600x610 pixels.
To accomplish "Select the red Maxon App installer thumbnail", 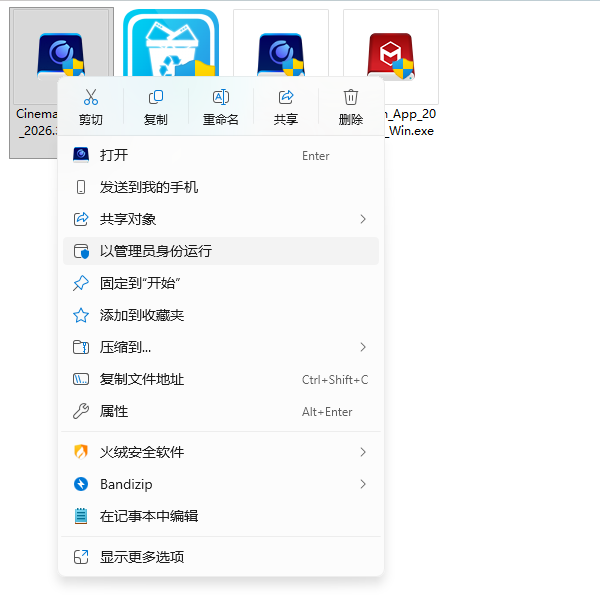I will (x=391, y=57).
